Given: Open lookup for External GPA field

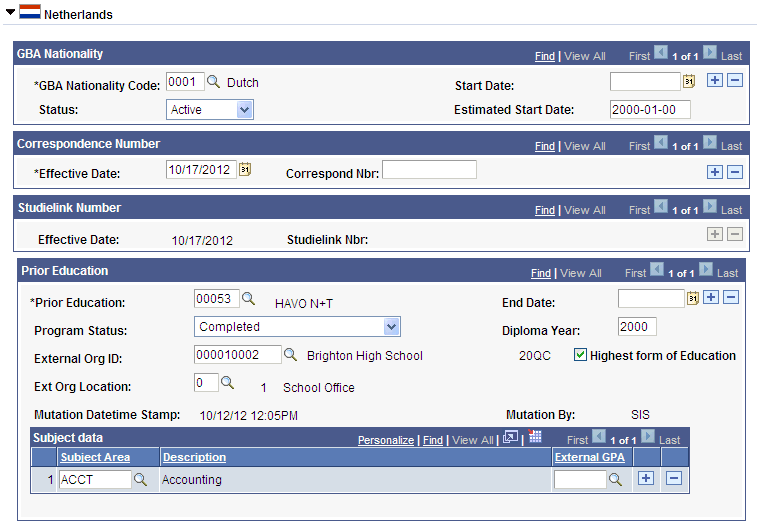Looking at the screenshot, I should coord(615,480).
